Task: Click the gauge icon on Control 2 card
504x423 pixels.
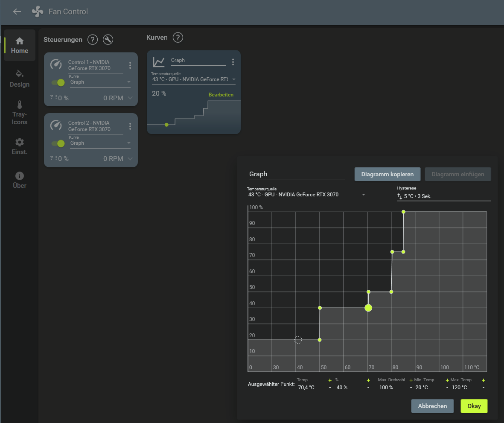Action: 56,125
